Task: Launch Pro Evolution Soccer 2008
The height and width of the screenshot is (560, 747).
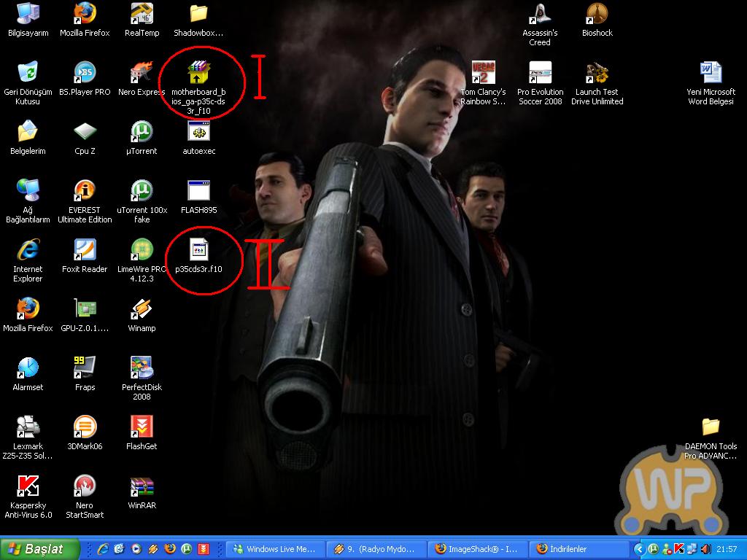Action: click(x=541, y=83)
